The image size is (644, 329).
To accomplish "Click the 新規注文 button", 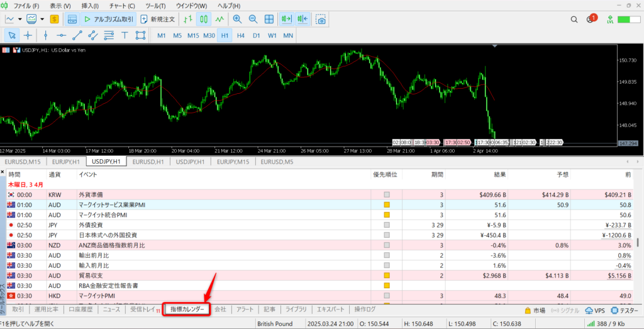I will tap(158, 19).
